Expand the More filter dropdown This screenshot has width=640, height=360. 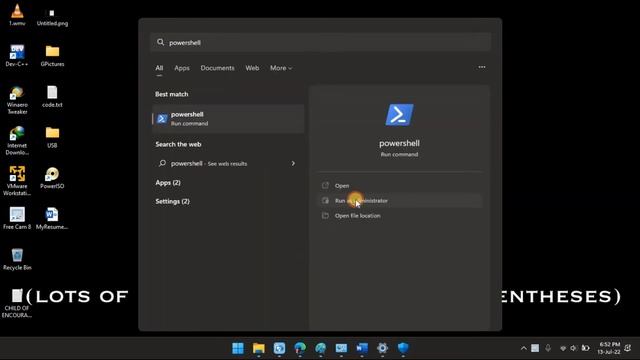(x=281, y=68)
